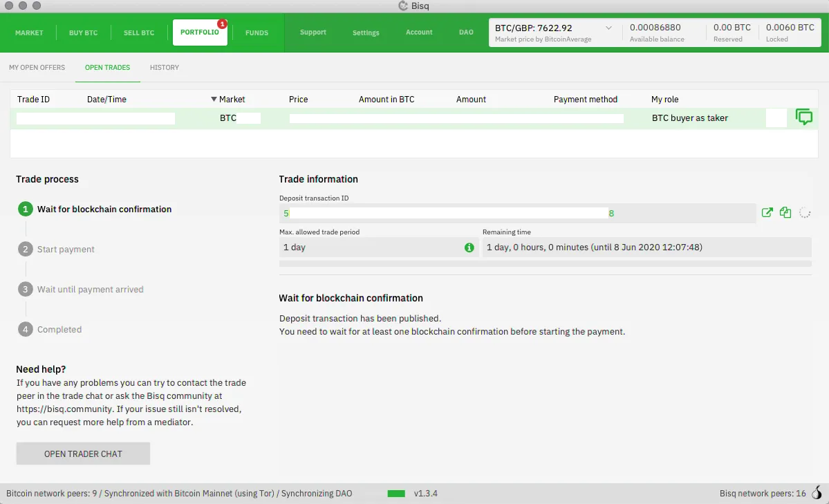Open deposit transaction in blockchain explorer
This screenshot has height=504, width=829.
tap(767, 213)
